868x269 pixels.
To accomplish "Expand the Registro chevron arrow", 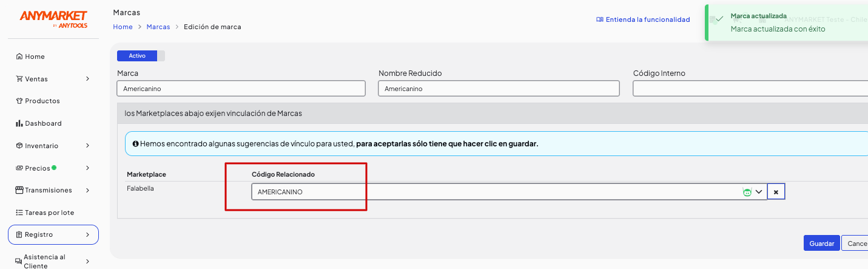I will click(x=88, y=234).
